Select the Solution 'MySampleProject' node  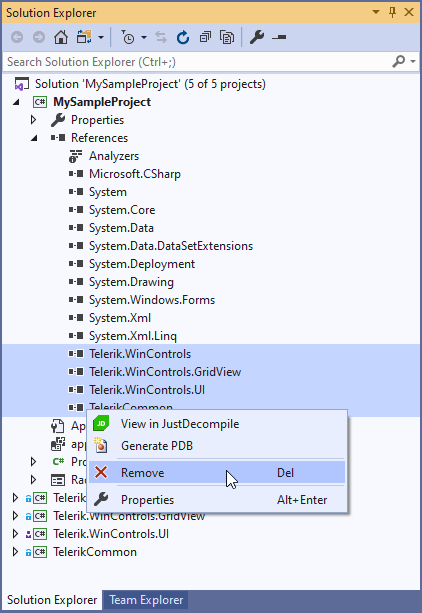(150, 84)
